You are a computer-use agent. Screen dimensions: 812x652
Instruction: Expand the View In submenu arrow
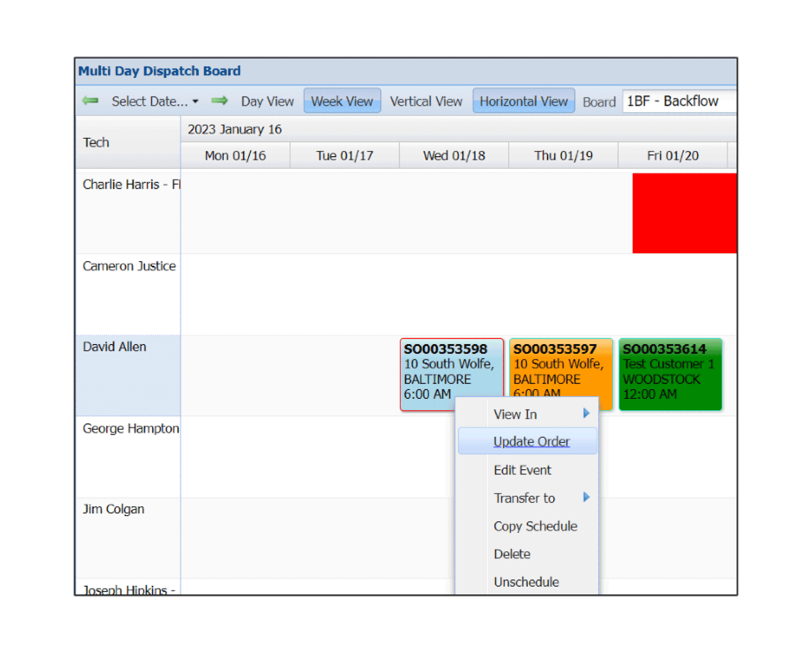click(586, 413)
